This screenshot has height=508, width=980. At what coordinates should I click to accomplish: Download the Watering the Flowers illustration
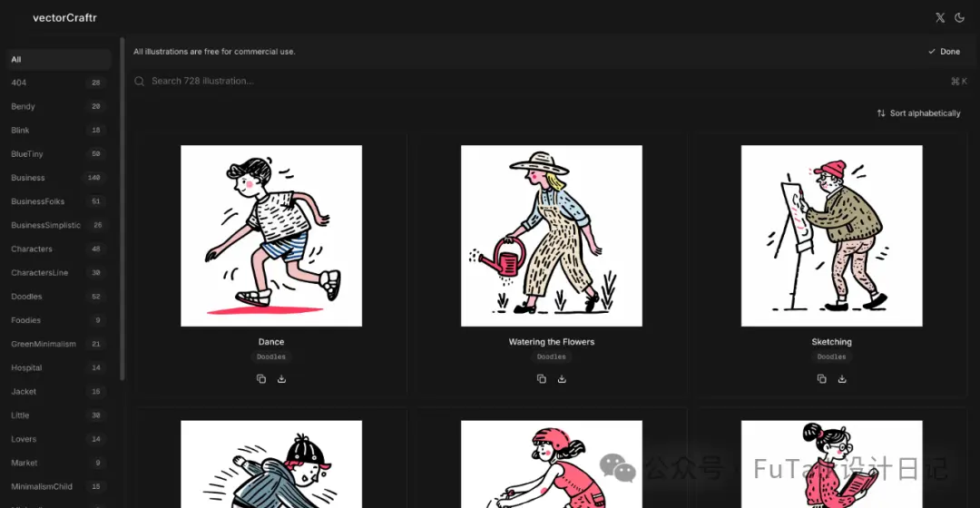pyautogui.click(x=562, y=378)
